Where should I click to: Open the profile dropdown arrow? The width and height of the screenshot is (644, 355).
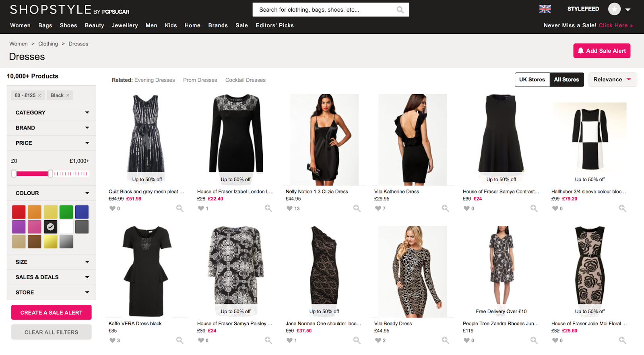[x=627, y=10]
